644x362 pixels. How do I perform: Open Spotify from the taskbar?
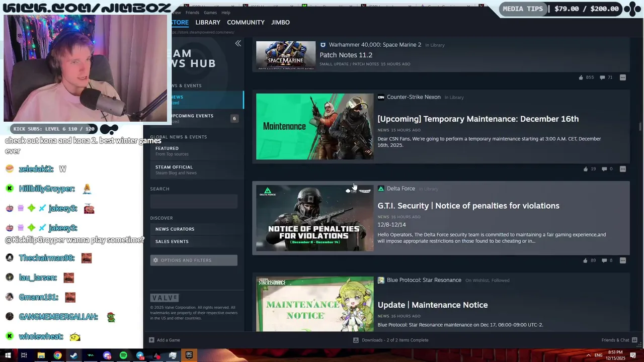(123, 355)
